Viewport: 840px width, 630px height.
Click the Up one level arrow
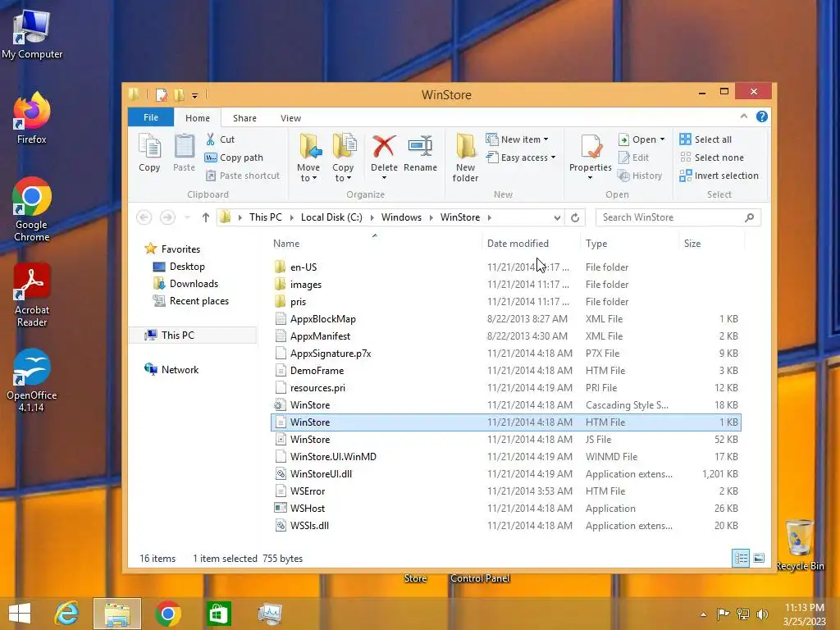coord(206,217)
